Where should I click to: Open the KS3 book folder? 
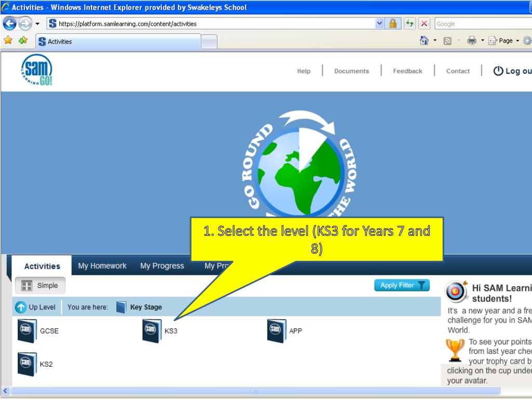tap(160, 331)
